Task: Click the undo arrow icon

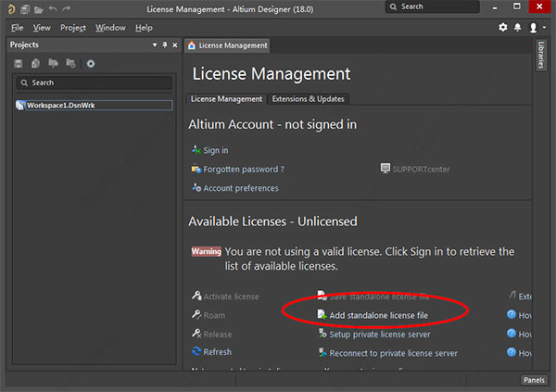Action: (x=53, y=8)
